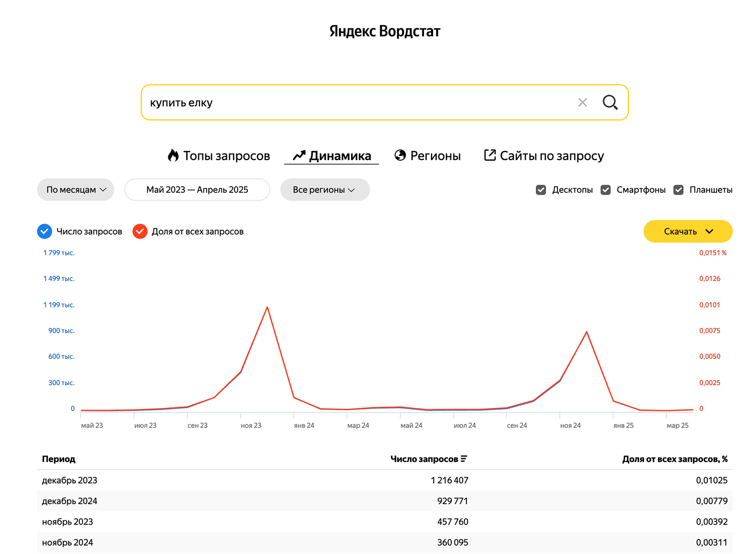Sort by Доля от всех запросов, % header
756x554 pixels.
click(675, 459)
